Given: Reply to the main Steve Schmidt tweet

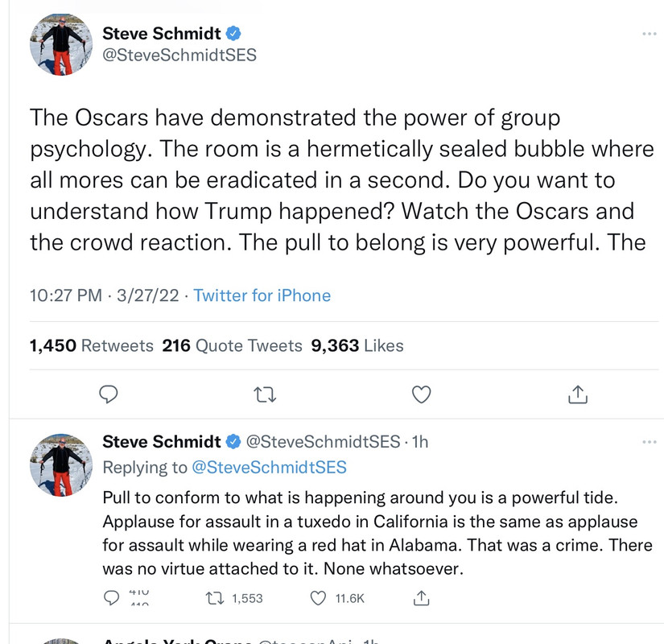Looking at the screenshot, I should (109, 394).
